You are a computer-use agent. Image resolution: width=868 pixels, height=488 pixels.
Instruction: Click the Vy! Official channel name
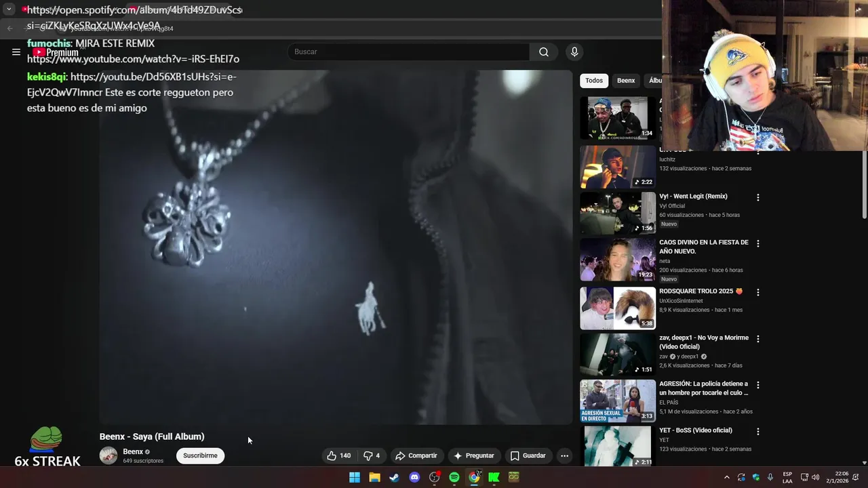coord(672,206)
